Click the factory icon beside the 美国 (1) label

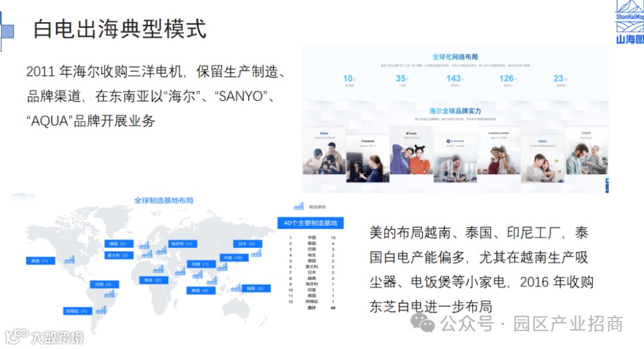(x=69, y=260)
